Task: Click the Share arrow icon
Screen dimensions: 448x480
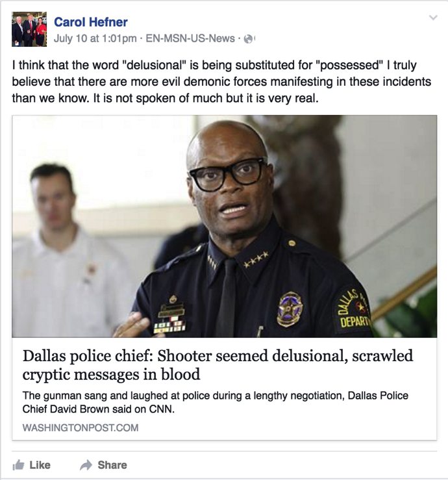Action: pyautogui.click(x=86, y=465)
